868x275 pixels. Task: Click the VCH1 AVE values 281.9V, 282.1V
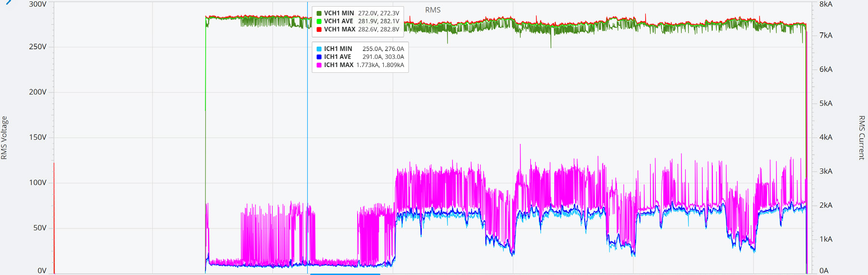[379, 21]
